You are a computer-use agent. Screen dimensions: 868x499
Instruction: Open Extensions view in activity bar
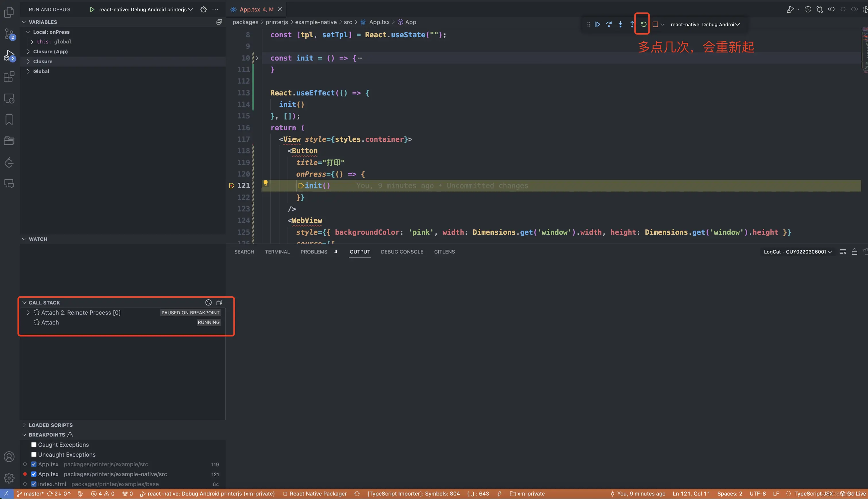(x=9, y=77)
